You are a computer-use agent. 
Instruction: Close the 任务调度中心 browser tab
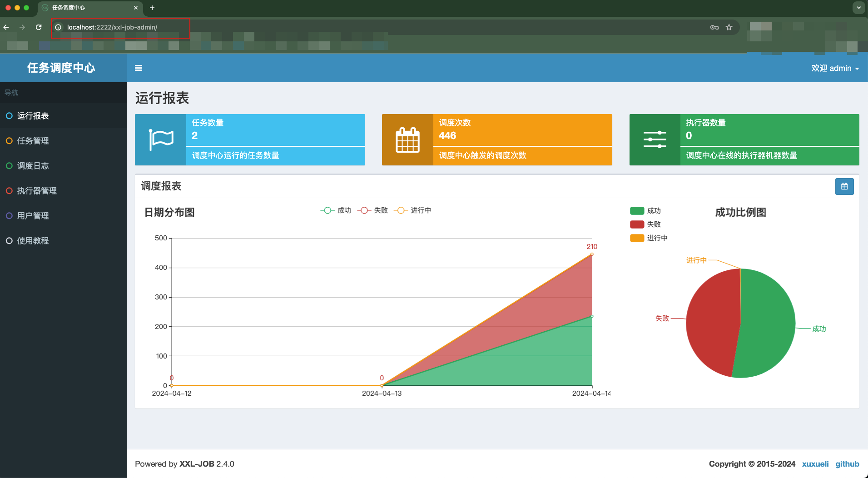[x=136, y=8]
